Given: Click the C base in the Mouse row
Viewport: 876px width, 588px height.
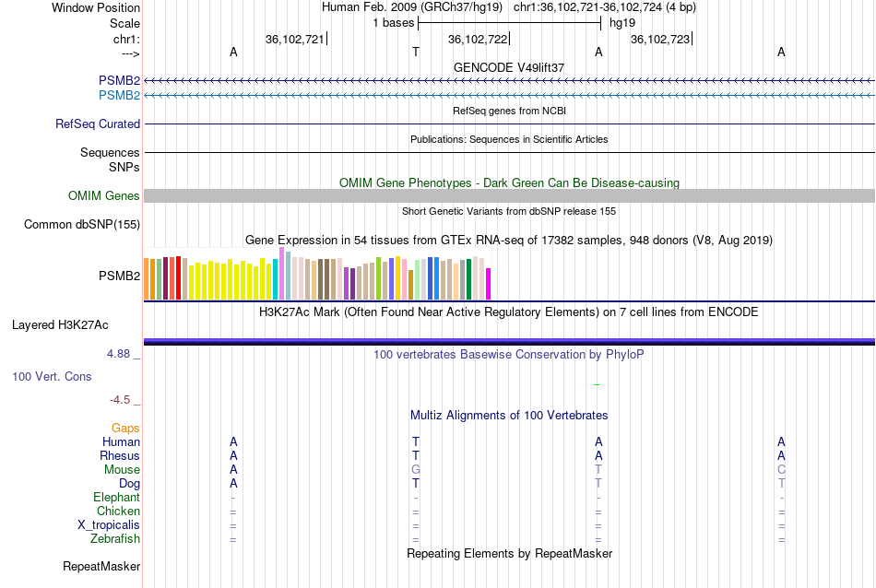Looking at the screenshot, I should click(x=781, y=470).
